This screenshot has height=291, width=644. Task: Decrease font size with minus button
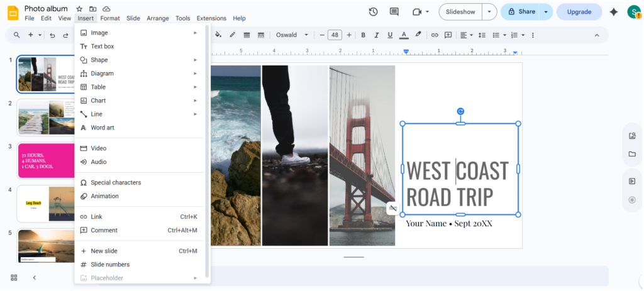(x=321, y=35)
